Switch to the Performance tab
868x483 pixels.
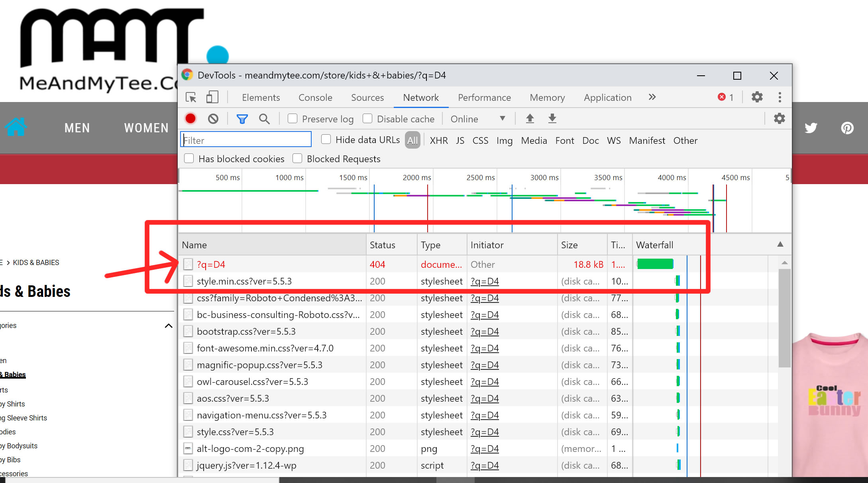[484, 98]
